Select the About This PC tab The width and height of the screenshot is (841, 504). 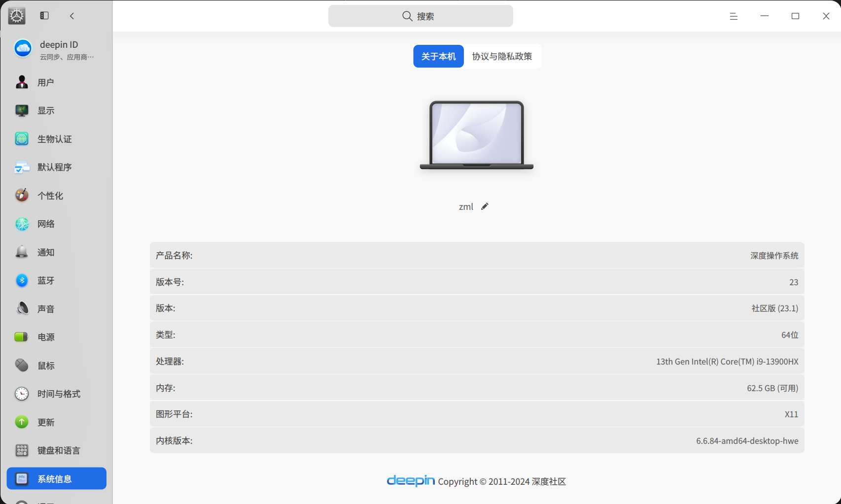[438, 56]
